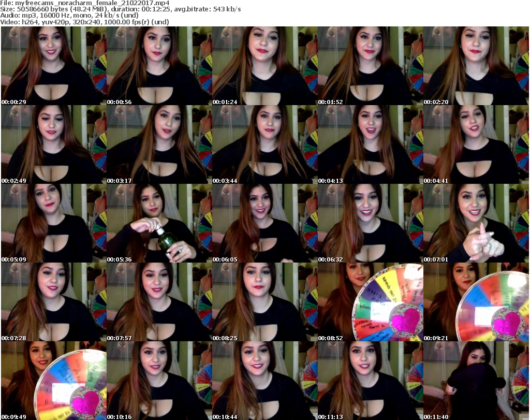This screenshot has height=420, width=530.
Task: Open the frame at 00:01:24
Action: point(264,66)
